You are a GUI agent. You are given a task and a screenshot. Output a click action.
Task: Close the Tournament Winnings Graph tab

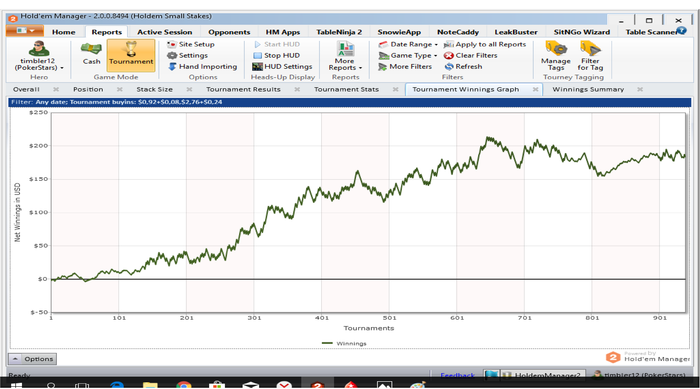(535, 89)
